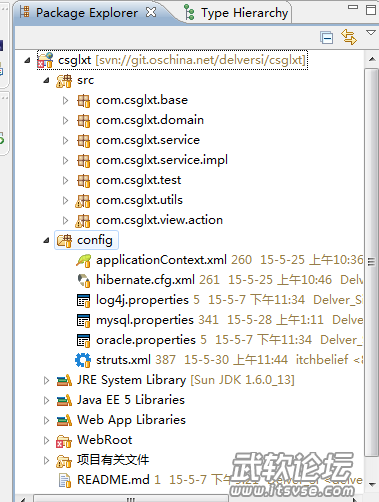Click the config folder icon
The width and height of the screenshot is (379, 502).
coord(64,241)
